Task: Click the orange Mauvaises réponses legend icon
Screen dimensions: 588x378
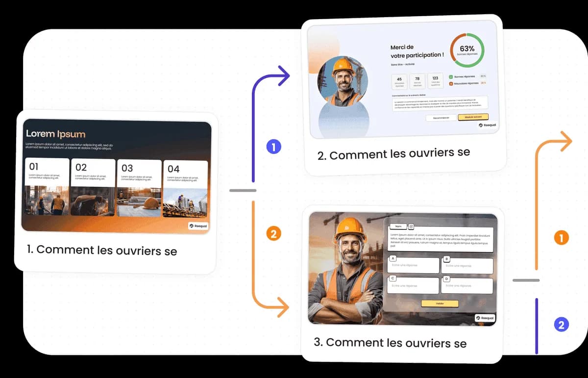Action: [451, 83]
